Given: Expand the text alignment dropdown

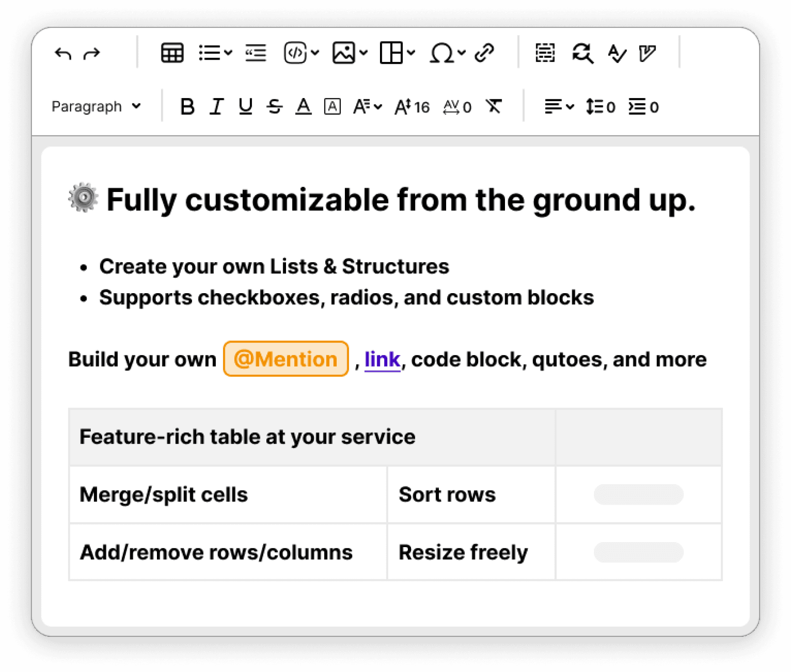Looking at the screenshot, I should point(569,106).
